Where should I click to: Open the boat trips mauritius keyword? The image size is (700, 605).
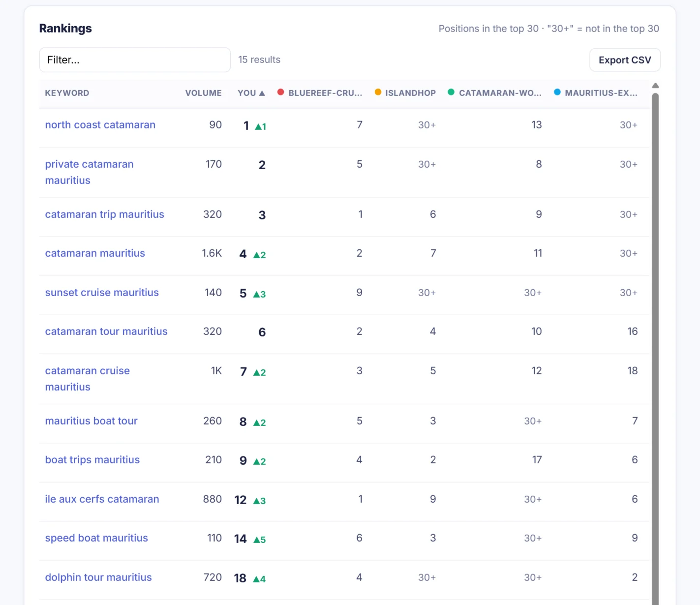pyautogui.click(x=92, y=460)
